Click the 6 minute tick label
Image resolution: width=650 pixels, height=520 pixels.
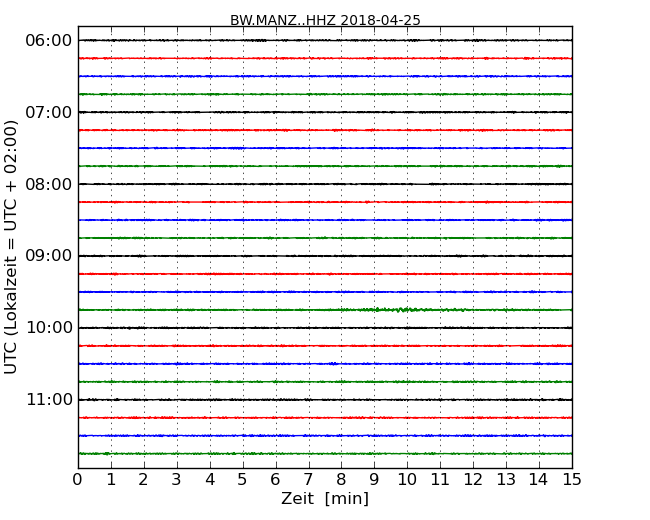pos(275,480)
